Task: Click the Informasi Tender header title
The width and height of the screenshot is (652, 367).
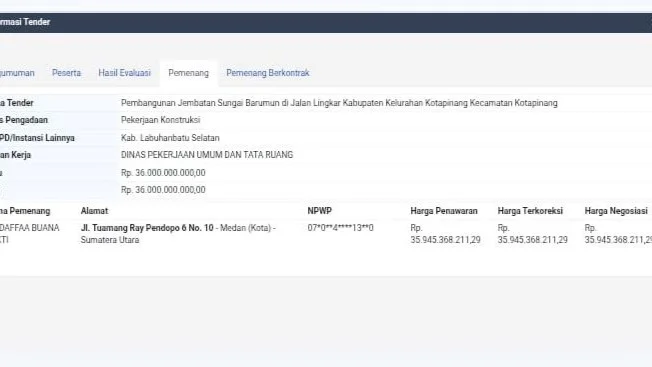Action: click(x=25, y=22)
